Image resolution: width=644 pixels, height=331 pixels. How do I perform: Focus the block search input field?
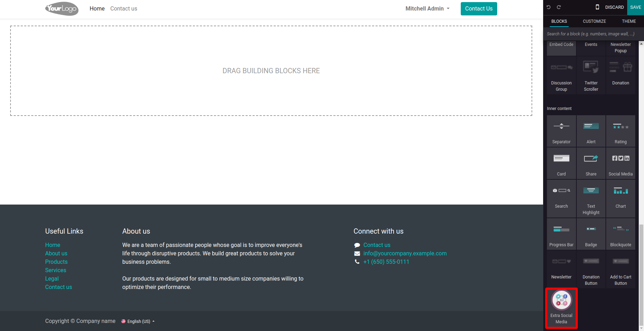593,34
